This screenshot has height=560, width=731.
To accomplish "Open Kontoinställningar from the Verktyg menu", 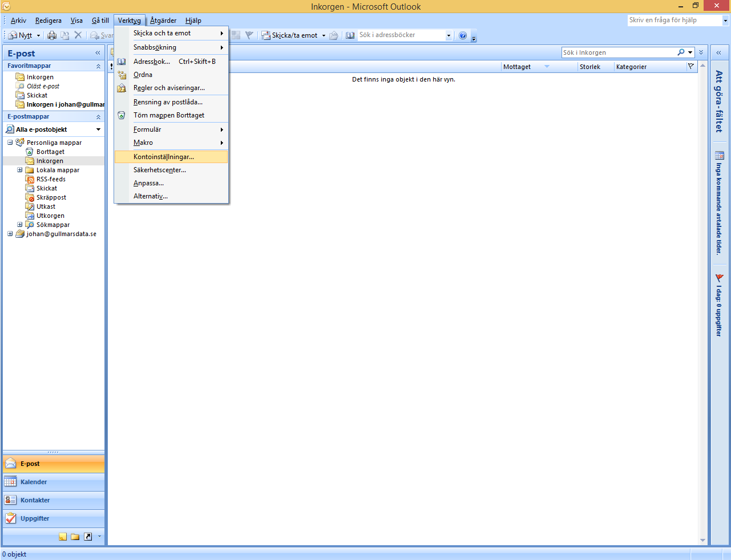I will [171, 157].
